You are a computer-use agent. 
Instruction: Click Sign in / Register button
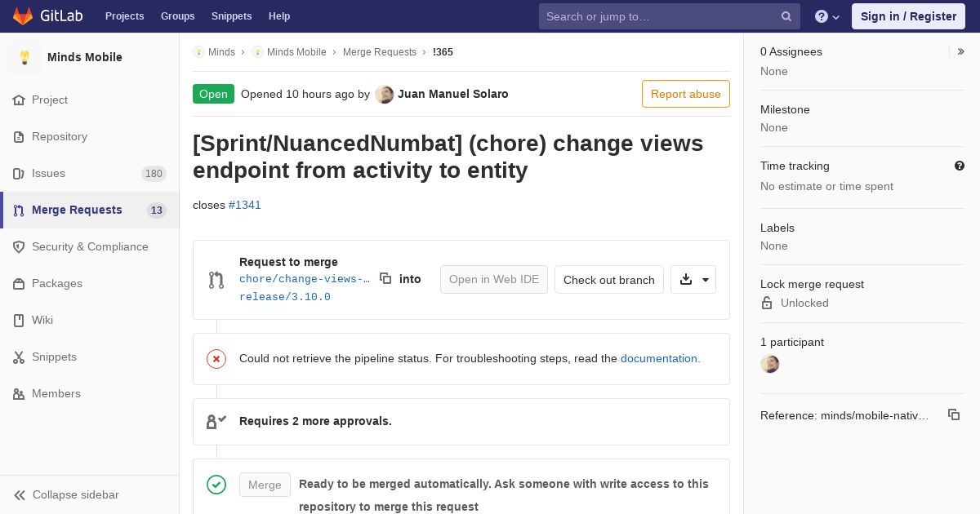coord(908,16)
